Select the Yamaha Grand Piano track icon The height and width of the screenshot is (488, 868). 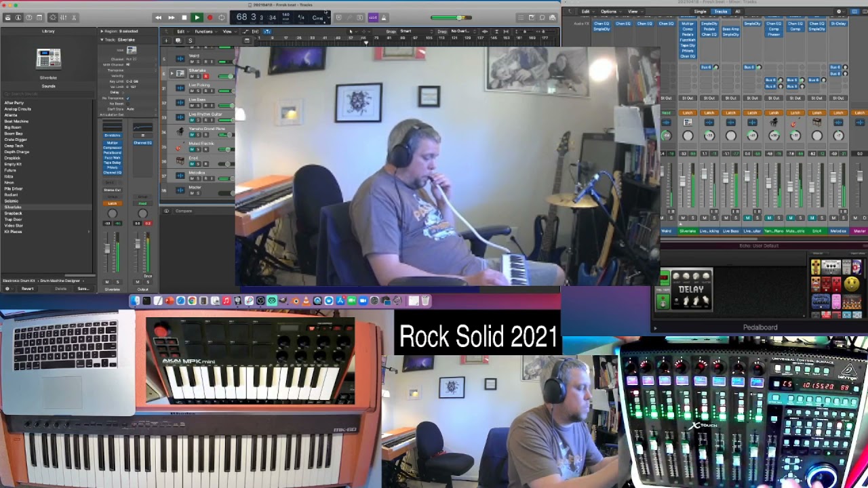pos(180,131)
